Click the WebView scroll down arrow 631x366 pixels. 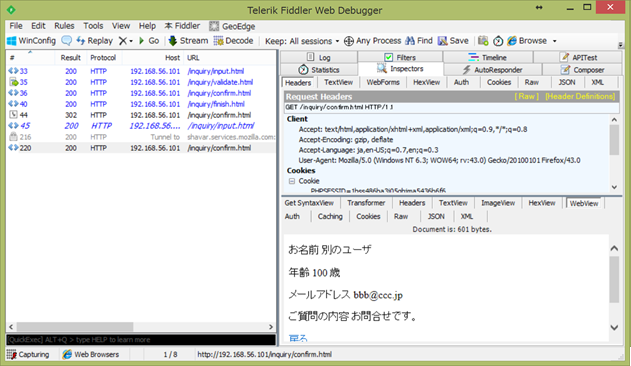[614, 328]
